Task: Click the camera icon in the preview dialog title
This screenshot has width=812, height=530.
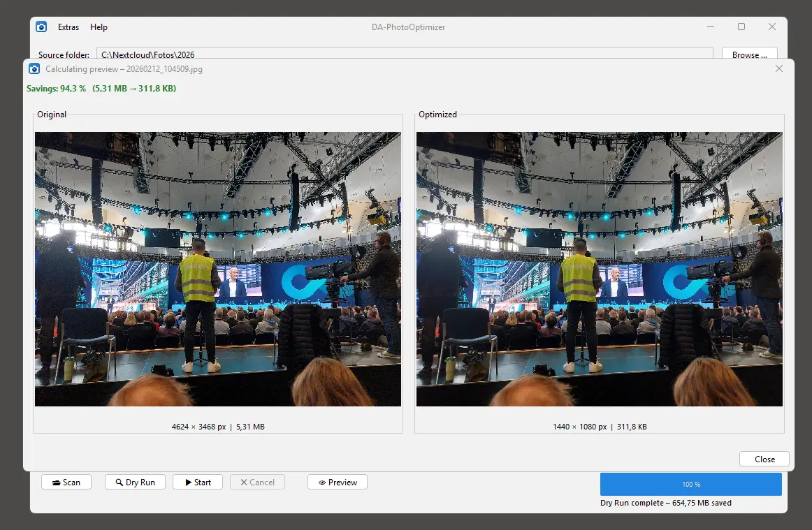Action: coord(34,69)
